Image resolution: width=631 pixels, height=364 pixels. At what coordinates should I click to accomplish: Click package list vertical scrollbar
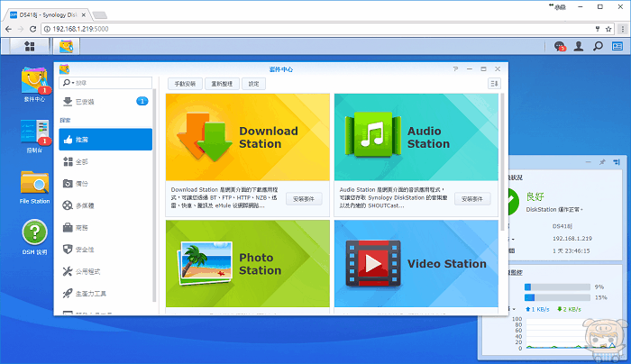click(502, 162)
